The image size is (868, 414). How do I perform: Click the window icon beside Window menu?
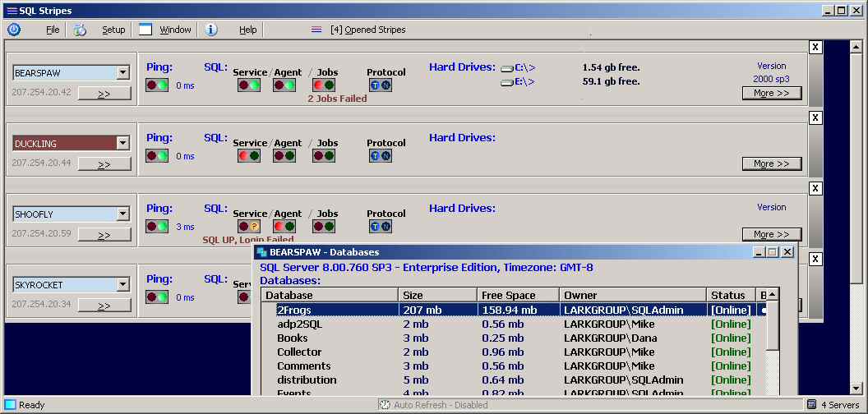[145, 30]
